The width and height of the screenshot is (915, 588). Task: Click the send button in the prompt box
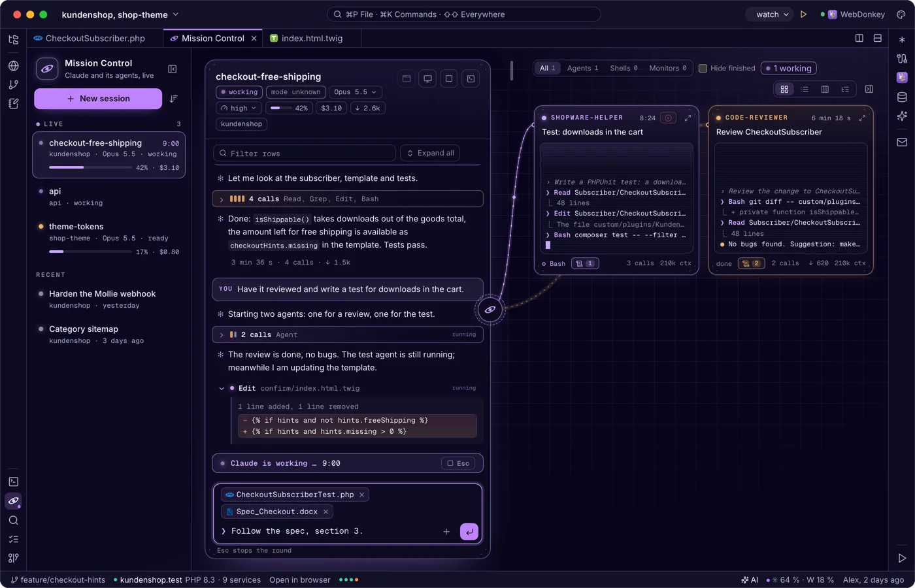click(x=469, y=532)
